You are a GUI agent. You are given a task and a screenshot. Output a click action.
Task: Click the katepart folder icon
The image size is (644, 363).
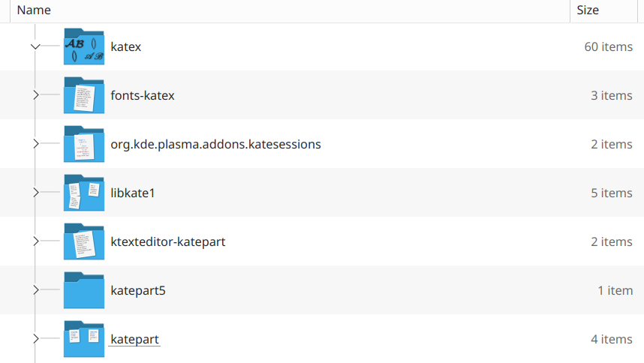[x=84, y=339]
